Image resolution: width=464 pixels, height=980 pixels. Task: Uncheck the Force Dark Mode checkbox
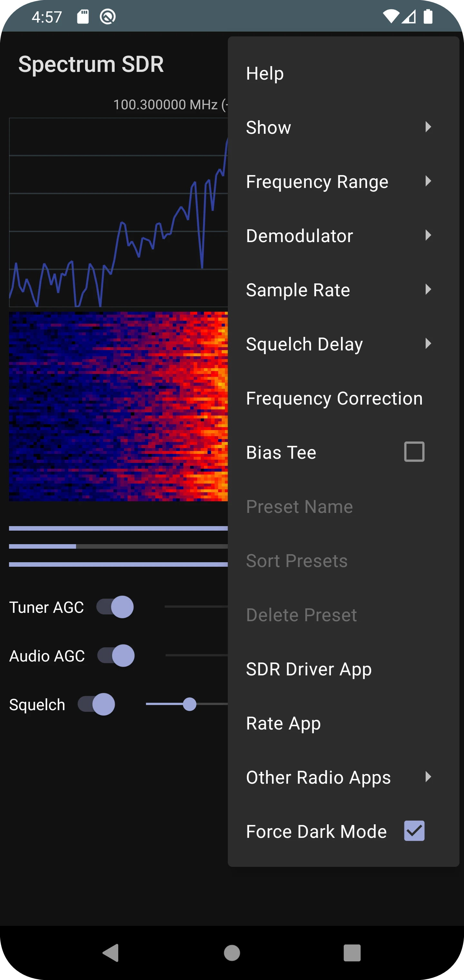414,830
